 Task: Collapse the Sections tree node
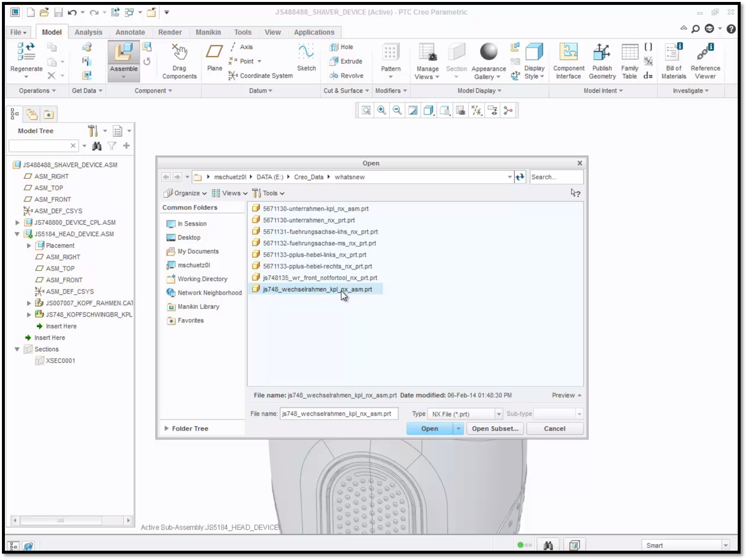[18, 349]
